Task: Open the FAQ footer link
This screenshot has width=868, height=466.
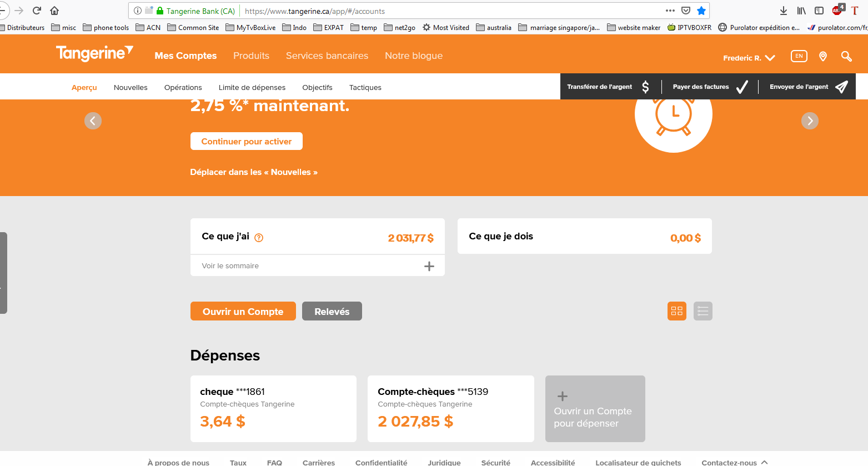Action: (274, 462)
